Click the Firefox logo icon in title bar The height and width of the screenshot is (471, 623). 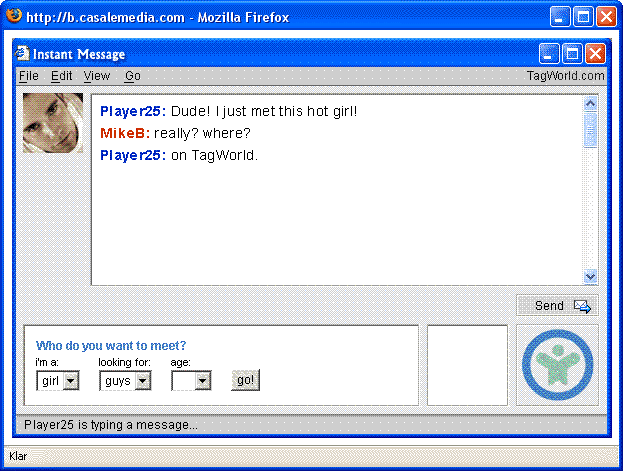tap(14, 16)
